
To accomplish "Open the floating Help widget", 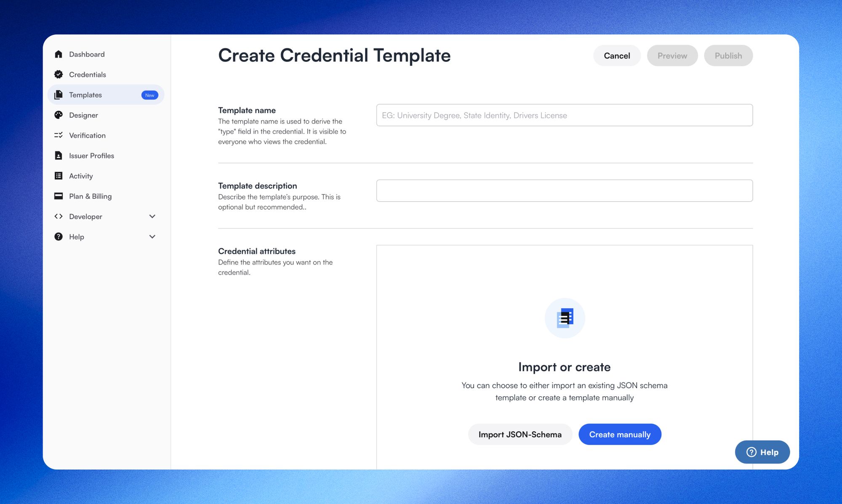I will (762, 452).
